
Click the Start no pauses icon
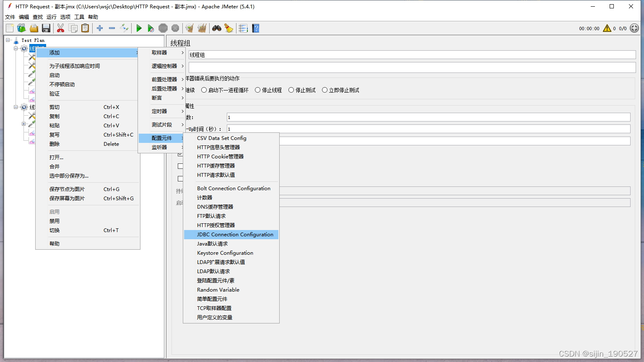click(x=151, y=28)
